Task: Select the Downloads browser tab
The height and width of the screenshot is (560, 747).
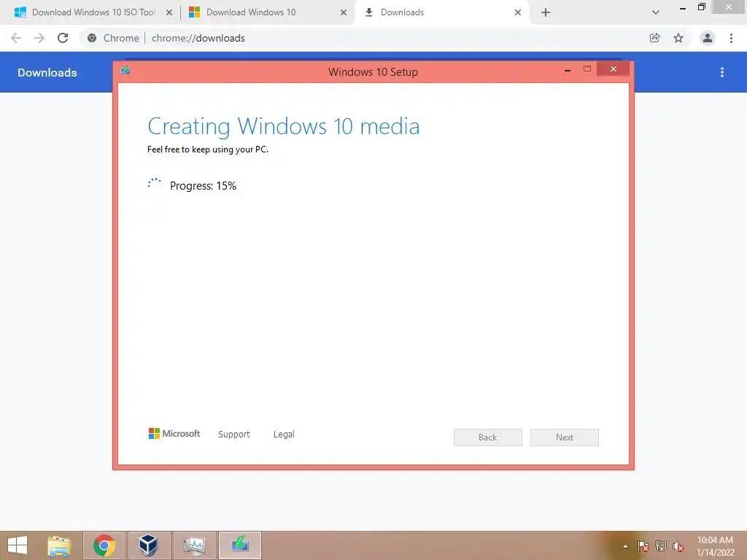Action: click(x=441, y=12)
